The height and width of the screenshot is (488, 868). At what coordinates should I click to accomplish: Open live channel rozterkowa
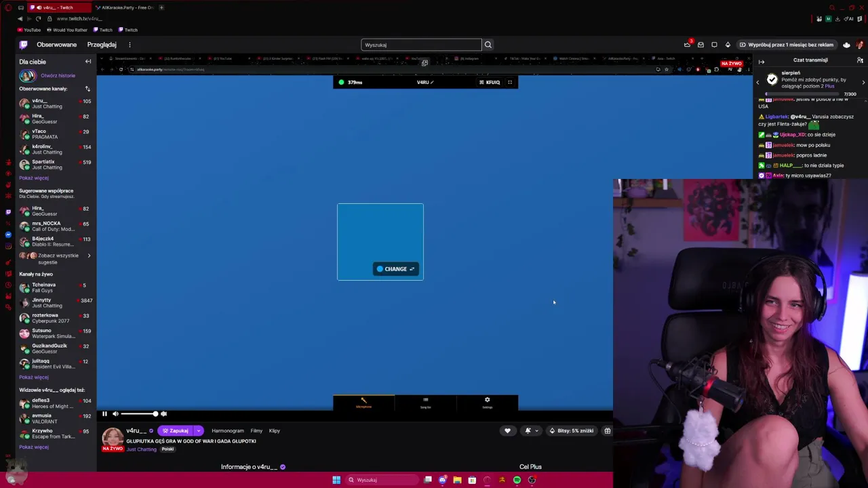pos(56,318)
